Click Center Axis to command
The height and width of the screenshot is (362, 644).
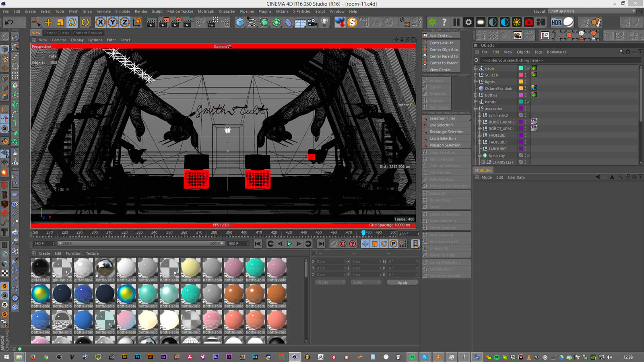(441, 43)
